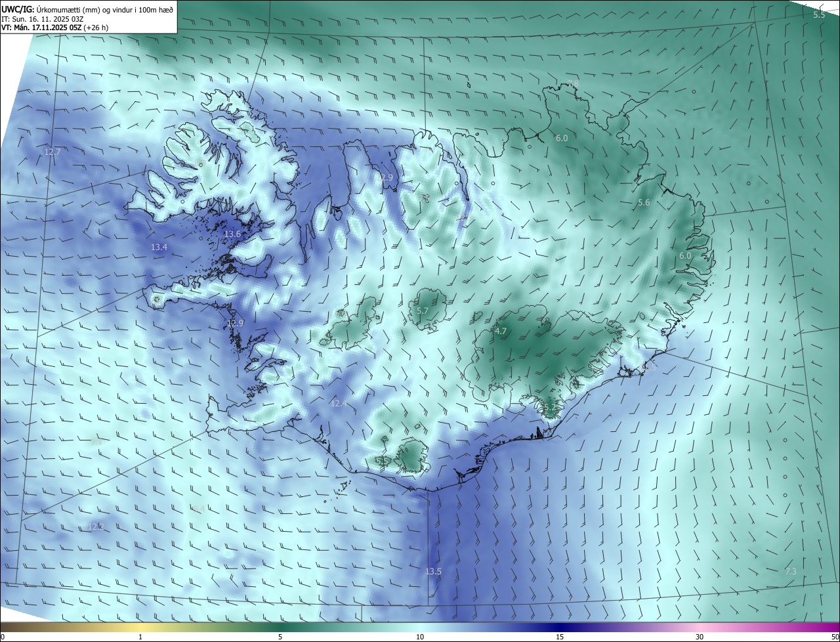Click the 13.5 value label on the map
The height and width of the screenshot is (642, 840).
pyautogui.click(x=433, y=571)
